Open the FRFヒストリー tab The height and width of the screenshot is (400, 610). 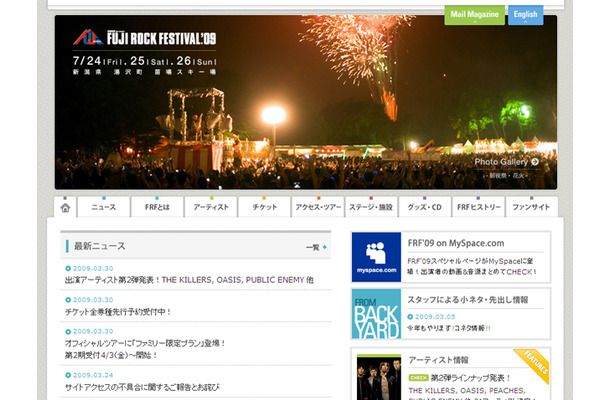[479, 207]
